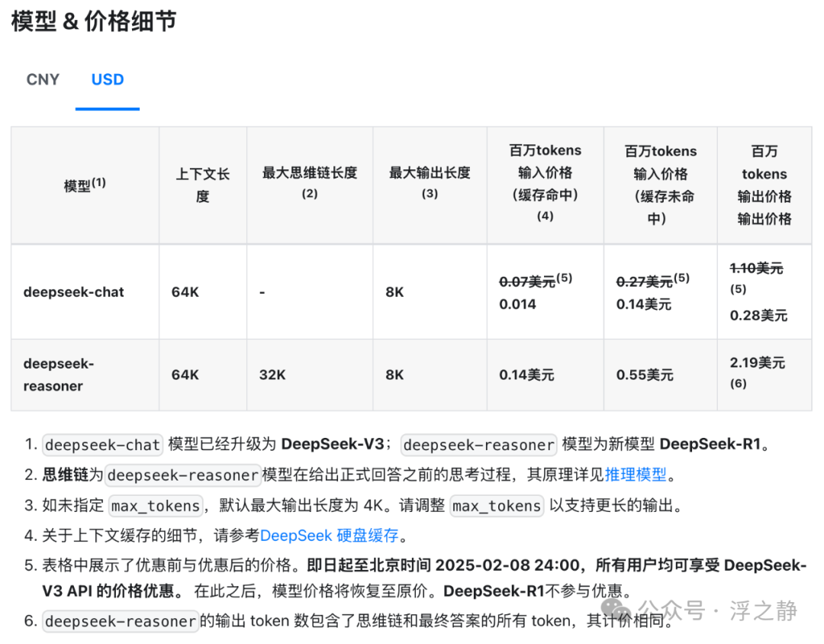
Task: Switch to the CNY pricing tab
Action: coord(43,79)
